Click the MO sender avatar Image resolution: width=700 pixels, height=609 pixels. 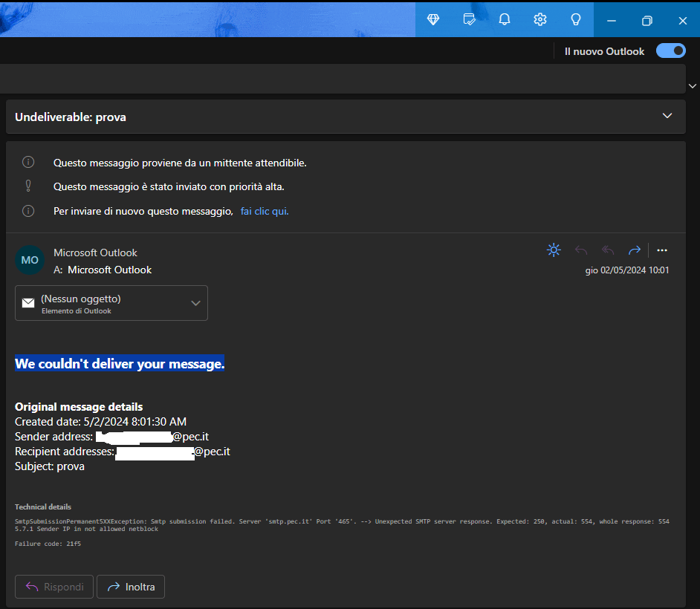pos(30,260)
